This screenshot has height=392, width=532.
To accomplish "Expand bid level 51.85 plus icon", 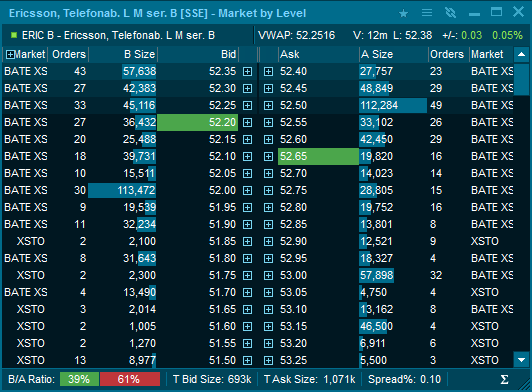I will pyautogui.click(x=248, y=241).
